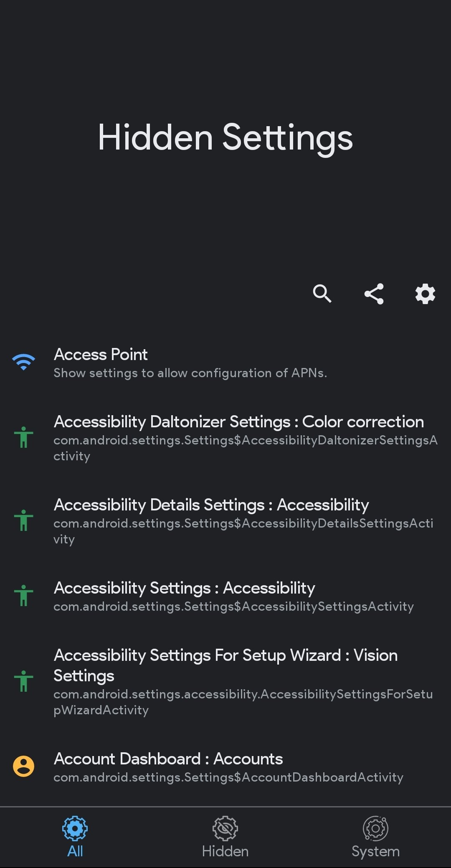Viewport: 451px width, 868px height.
Task: Open Account Dashboard : Accounts entry
Action: (225, 767)
